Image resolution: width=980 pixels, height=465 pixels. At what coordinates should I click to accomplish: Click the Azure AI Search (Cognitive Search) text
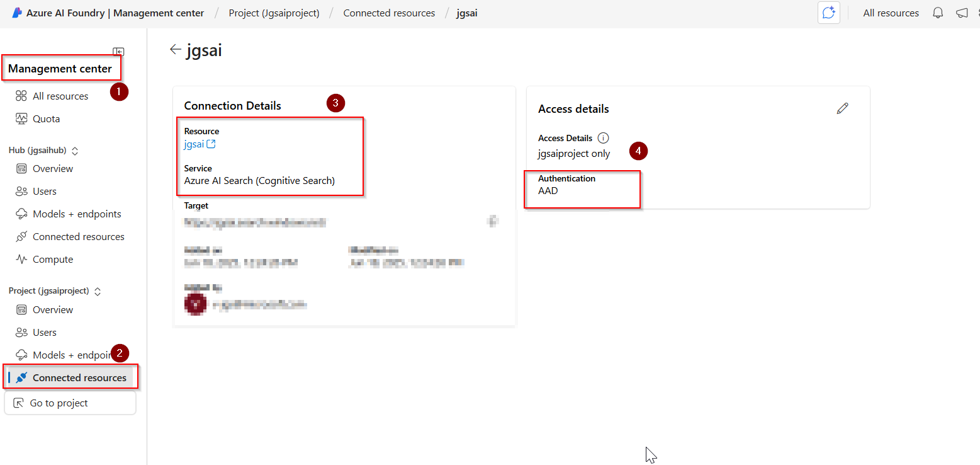point(259,181)
